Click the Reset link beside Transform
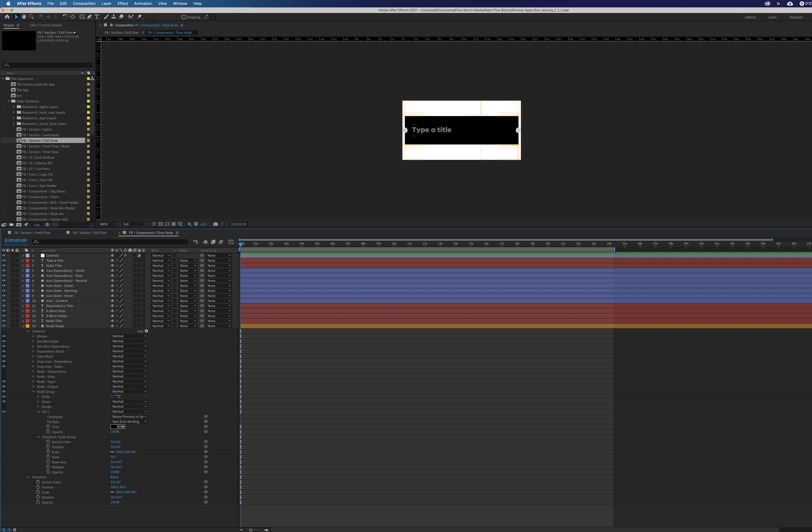Image resolution: width=812 pixels, height=532 pixels. click(114, 477)
